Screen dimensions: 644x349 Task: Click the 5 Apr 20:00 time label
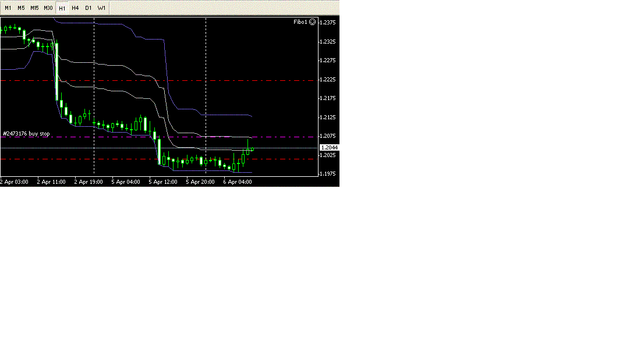[x=200, y=181]
